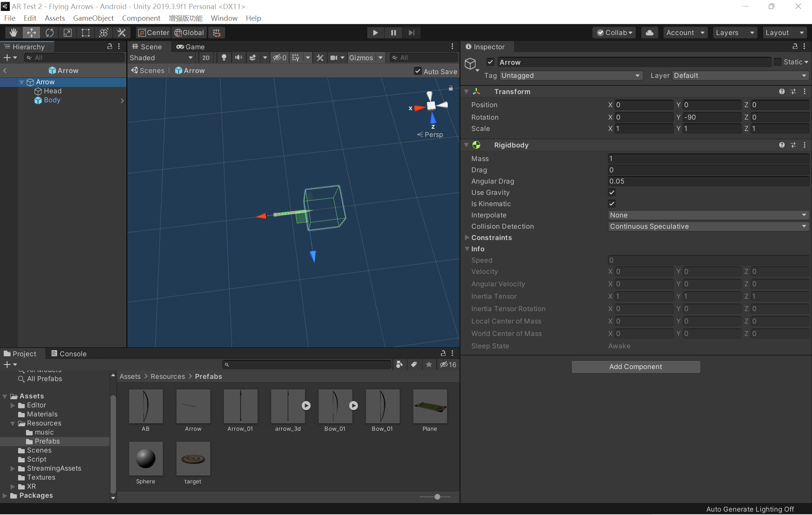
Task: Switch to the Console tab
Action: click(x=69, y=353)
